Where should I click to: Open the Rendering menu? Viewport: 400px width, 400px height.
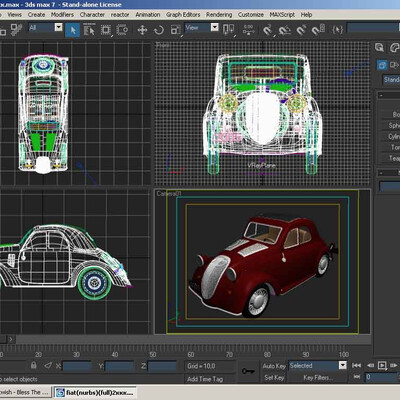pos(219,15)
